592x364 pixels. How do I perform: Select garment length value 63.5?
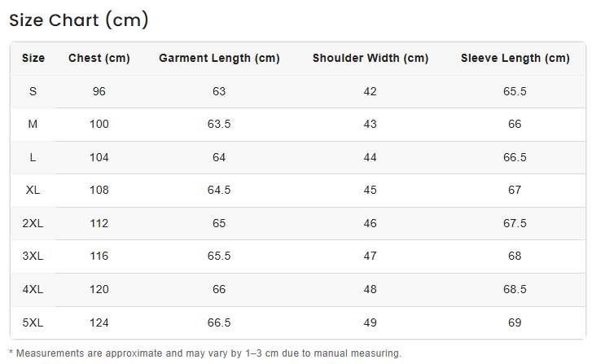point(219,125)
